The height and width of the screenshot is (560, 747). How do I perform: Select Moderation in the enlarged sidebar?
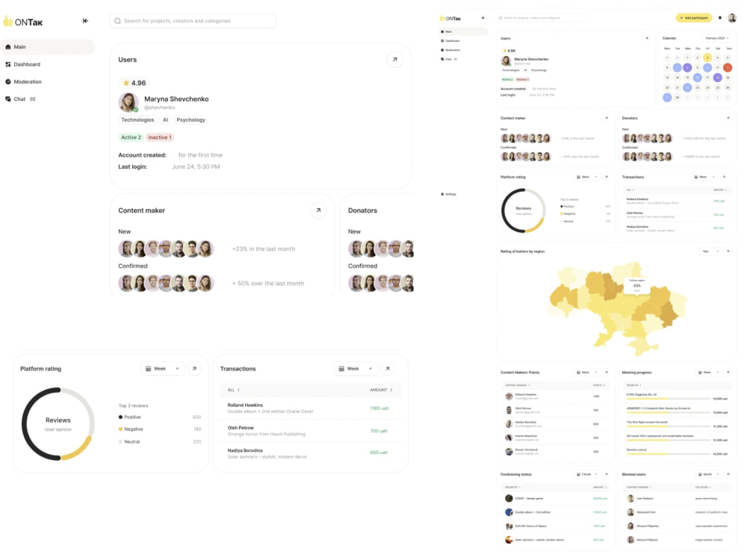(23, 81)
